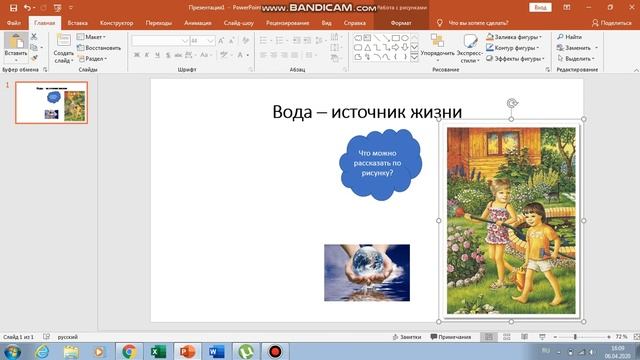Select the rectangle shape in shapes gallery
This screenshot has width=640, height=360.
tap(396, 38)
